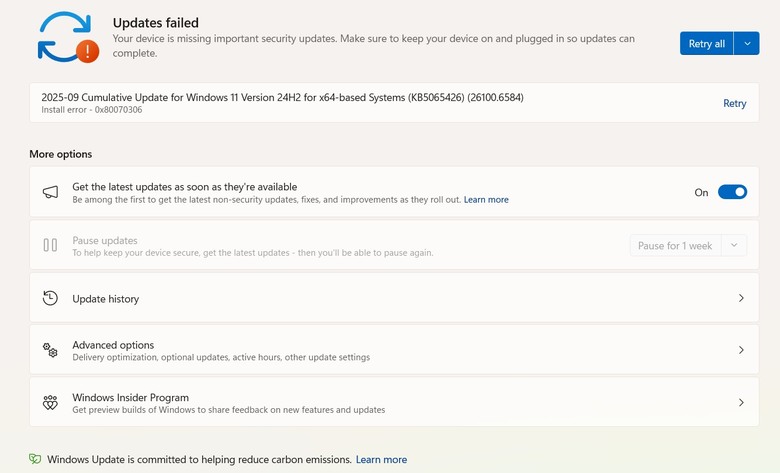Open Learn more link about carbon emissions

pyautogui.click(x=381, y=460)
